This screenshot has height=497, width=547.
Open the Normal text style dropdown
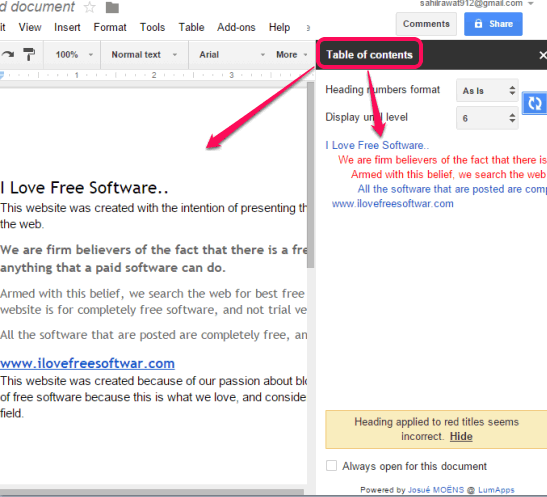[144, 55]
